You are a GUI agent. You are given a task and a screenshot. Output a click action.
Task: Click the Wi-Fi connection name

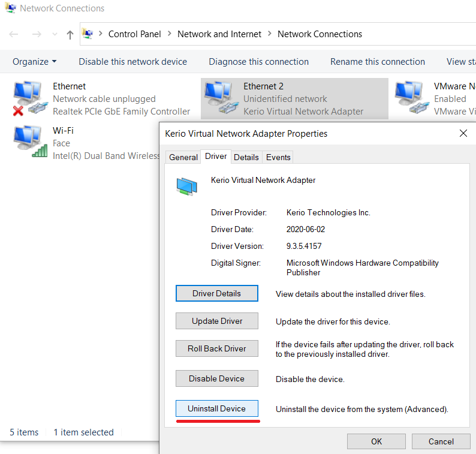point(63,131)
